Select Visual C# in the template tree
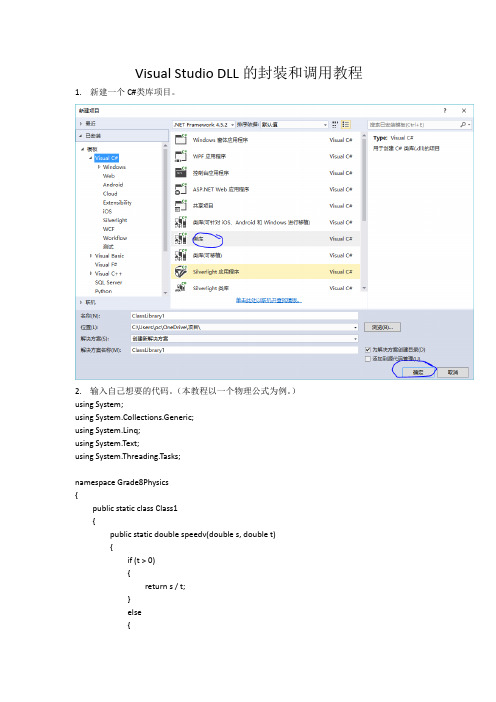This screenshot has height=702, width=496. click(x=107, y=158)
